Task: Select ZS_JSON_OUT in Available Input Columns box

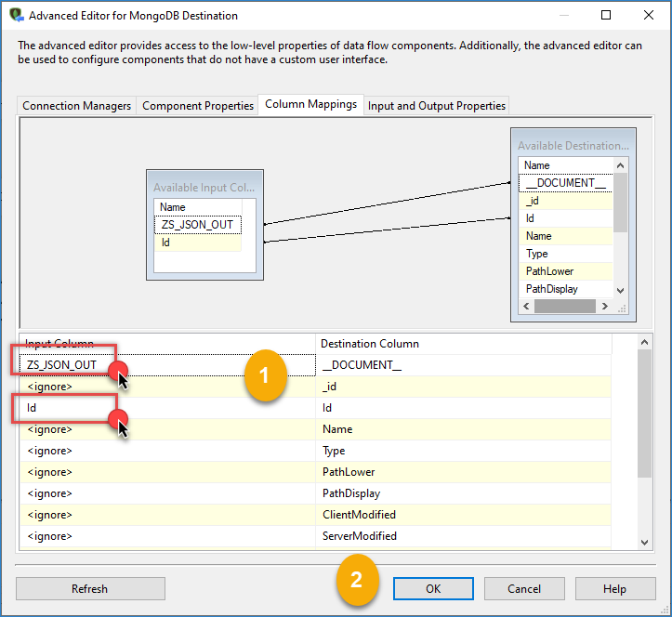Action: pos(198,225)
